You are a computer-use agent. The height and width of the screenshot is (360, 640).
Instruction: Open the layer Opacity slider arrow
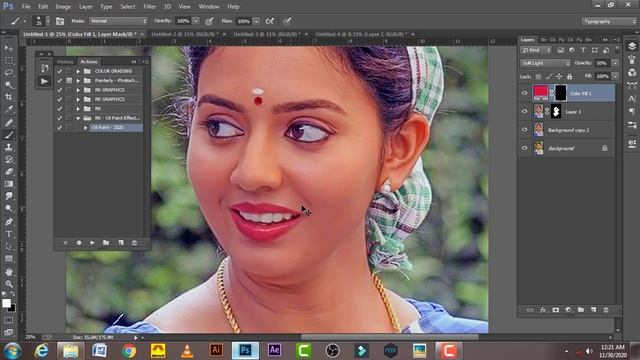pos(615,63)
